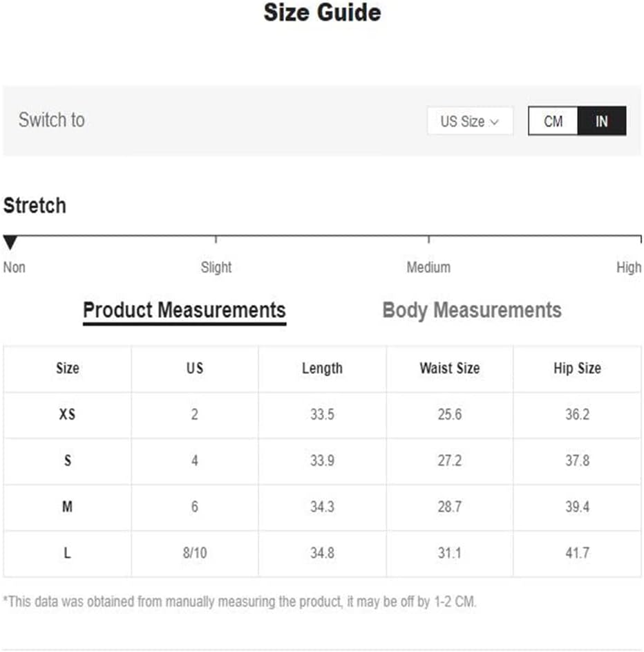Click the US Size dropdown chevron arrow
644x652 pixels.
pyautogui.click(x=494, y=122)
